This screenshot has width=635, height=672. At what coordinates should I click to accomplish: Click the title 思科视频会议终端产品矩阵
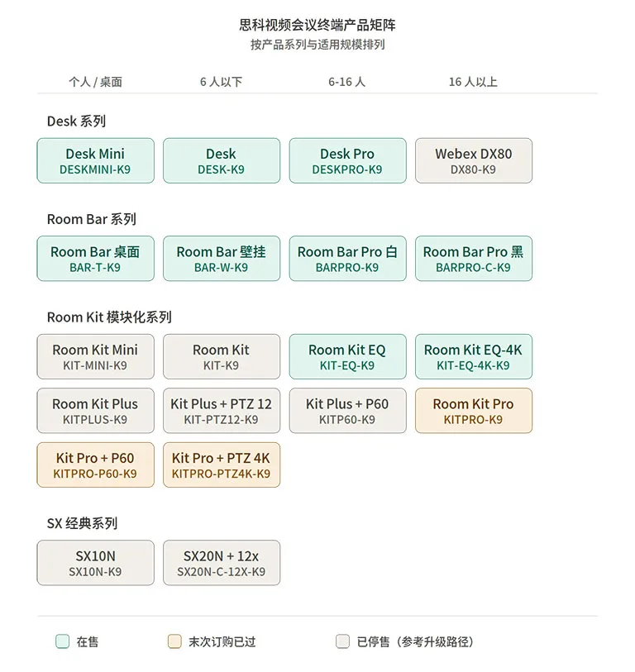click(x=317, y=25)
